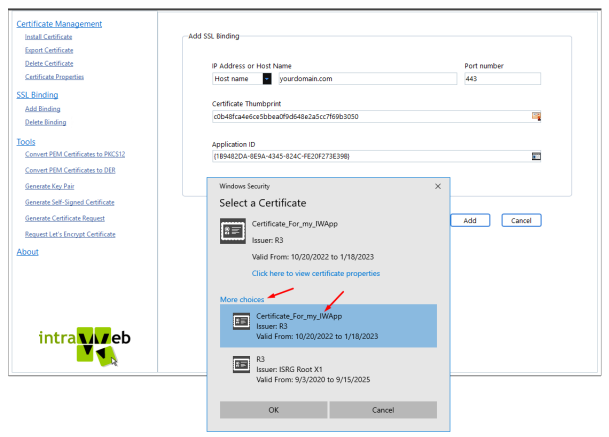Click the Add button

coord(470,220)
